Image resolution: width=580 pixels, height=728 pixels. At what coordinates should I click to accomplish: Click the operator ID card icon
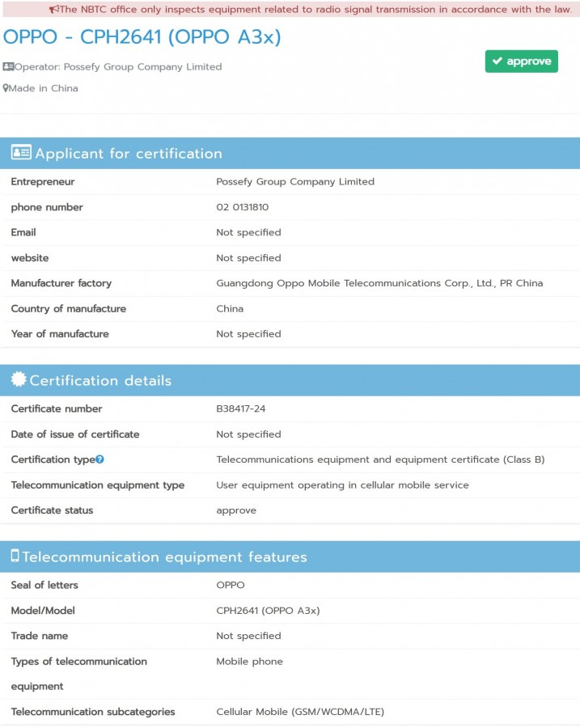click(8, 67)
